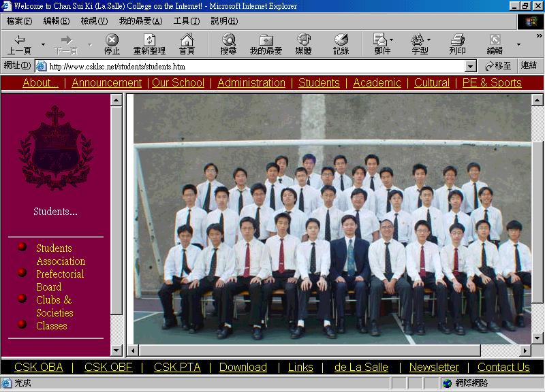Click the Go (移至) button

point(498,66)
